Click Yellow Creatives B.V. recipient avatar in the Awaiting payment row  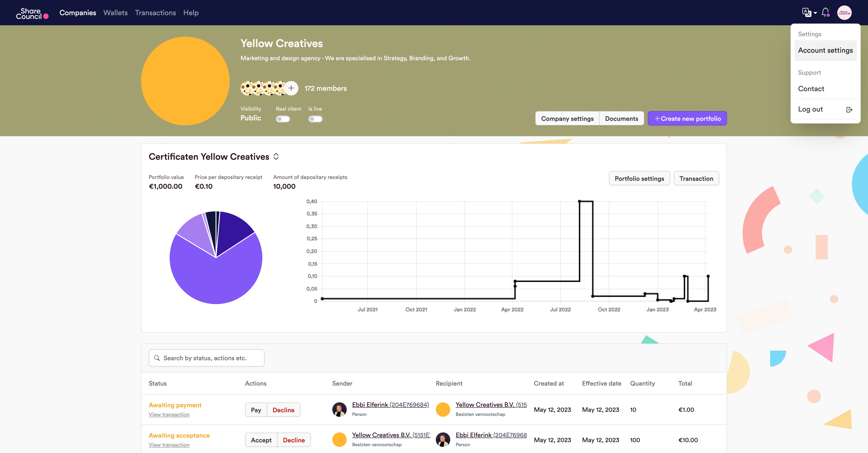[443, 410]
